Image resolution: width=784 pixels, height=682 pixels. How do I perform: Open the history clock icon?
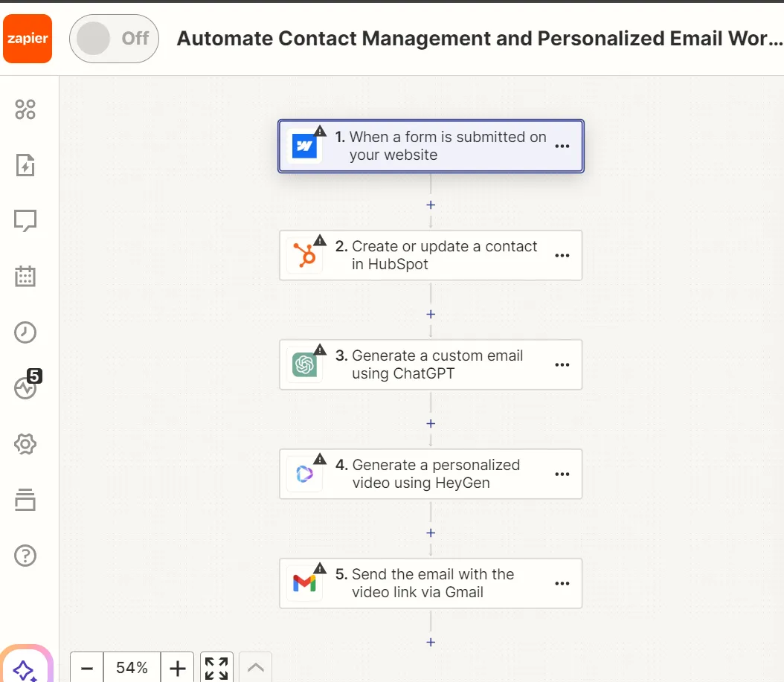[x=25, y=332]
